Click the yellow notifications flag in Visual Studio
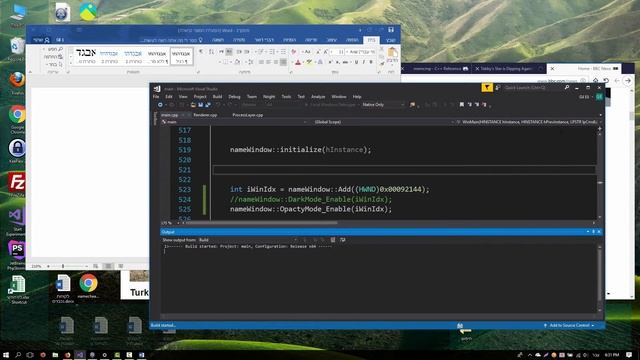Viewport: 640px width, 360px height. (x=487, y=87)
